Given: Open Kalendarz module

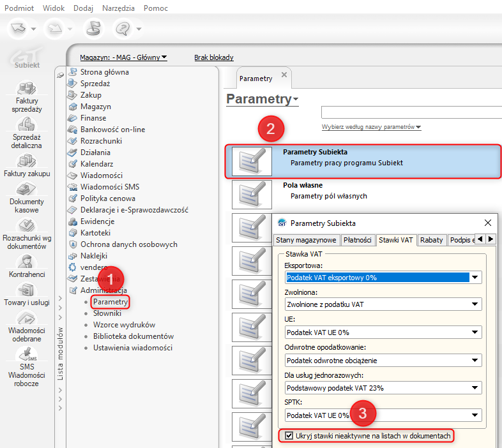Looking at the screenshot, I should [x=96, y=164].
